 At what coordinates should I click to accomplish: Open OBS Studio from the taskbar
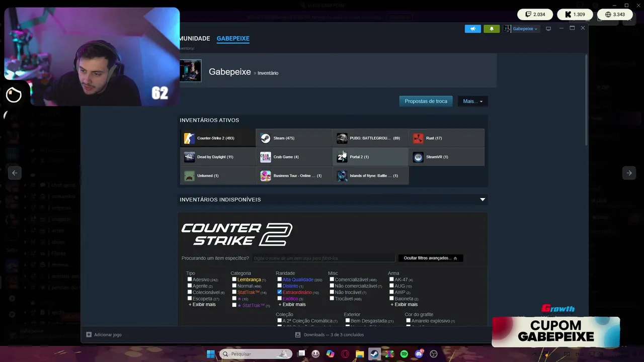coord(434,354)
